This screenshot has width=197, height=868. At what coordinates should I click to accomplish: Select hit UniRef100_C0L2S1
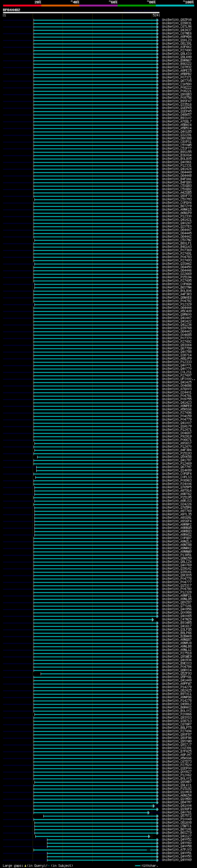coord(177,372)
